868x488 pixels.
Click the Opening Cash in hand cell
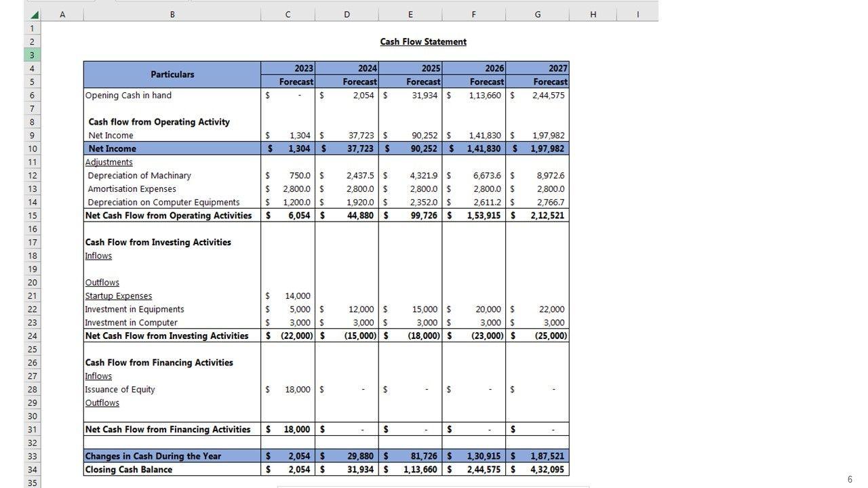coord(128,96)
